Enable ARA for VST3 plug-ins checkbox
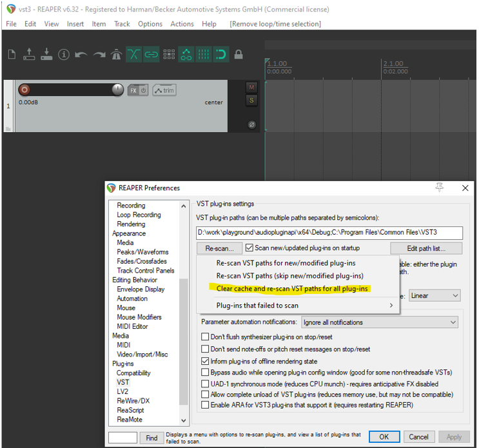Viewport: 479px width, 448px height. coord(205,405)
